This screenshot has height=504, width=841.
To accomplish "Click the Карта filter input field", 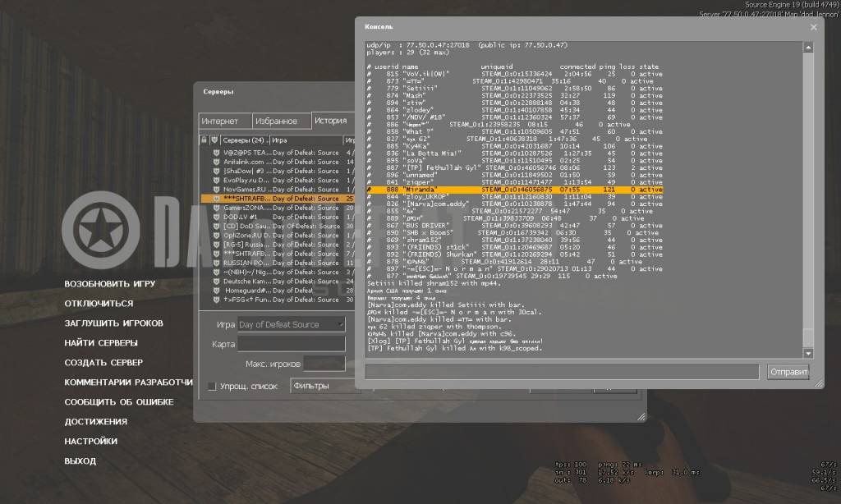I will point(292,344).
